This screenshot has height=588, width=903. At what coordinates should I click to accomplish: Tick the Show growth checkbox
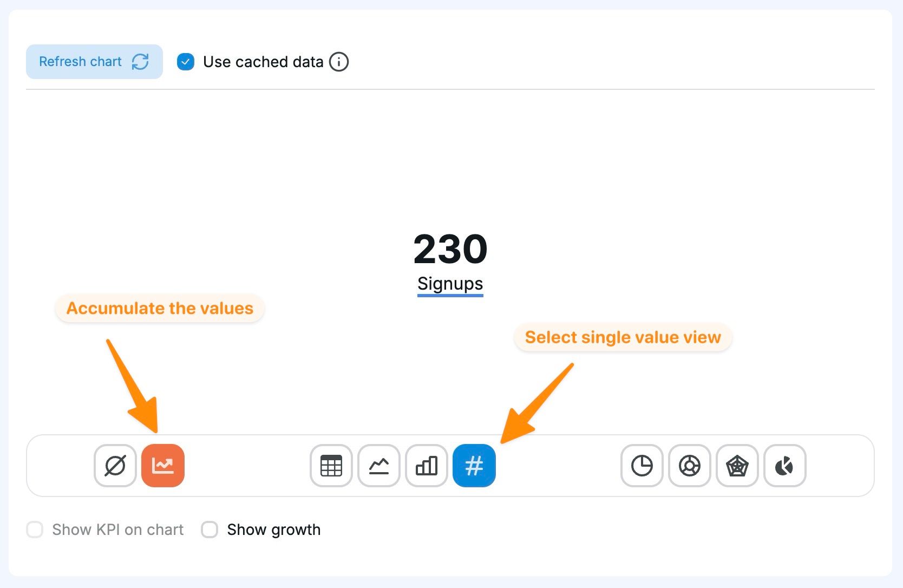210,530
